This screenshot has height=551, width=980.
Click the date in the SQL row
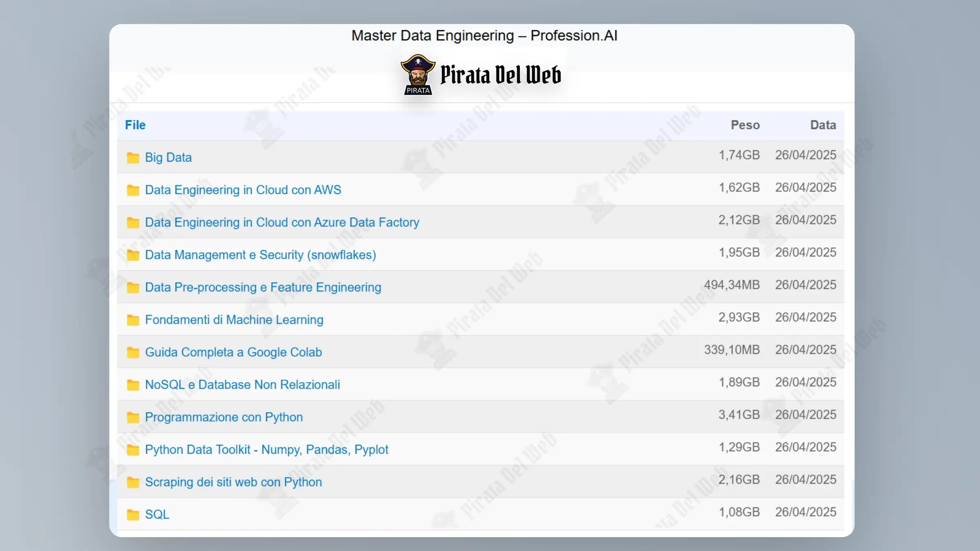pyautogui.click(x=806, y=512)
